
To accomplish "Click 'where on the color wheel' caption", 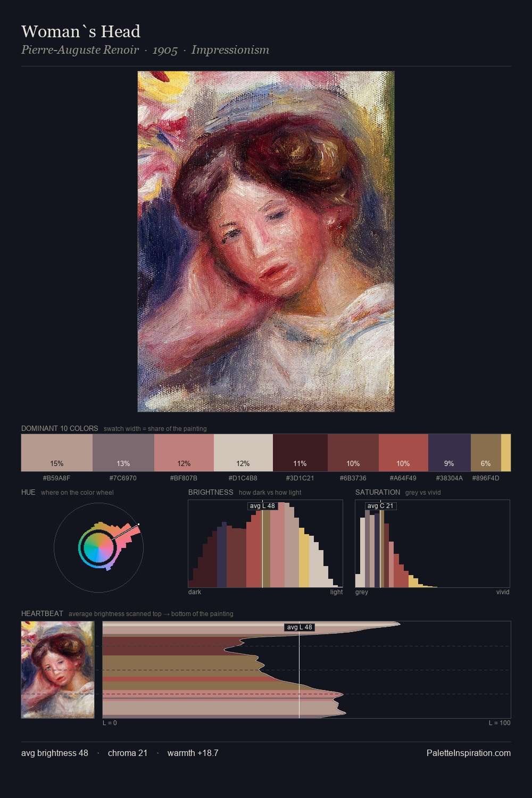I will tap(77, 493).
